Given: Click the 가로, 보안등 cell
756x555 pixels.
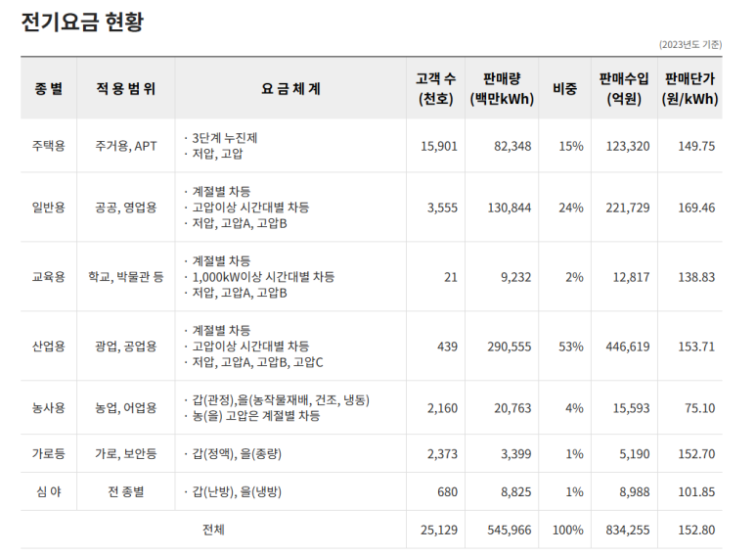Looking at the screenshot, I should pyautogui.click(x=126, y=453).
